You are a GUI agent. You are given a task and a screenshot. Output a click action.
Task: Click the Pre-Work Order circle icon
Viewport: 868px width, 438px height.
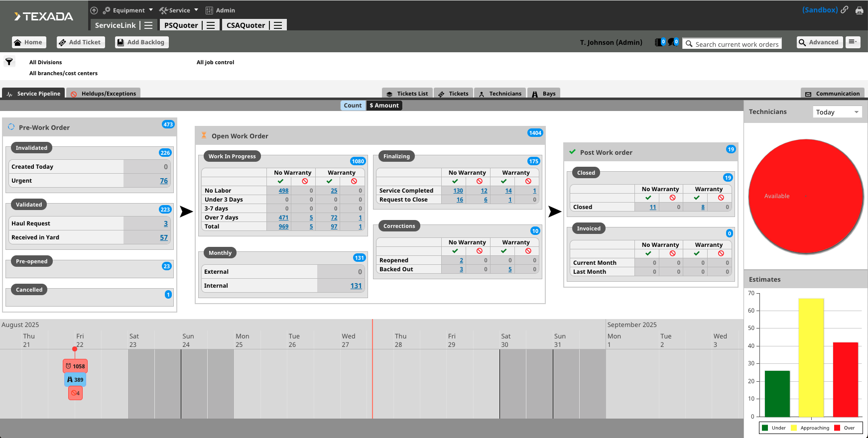11,127
